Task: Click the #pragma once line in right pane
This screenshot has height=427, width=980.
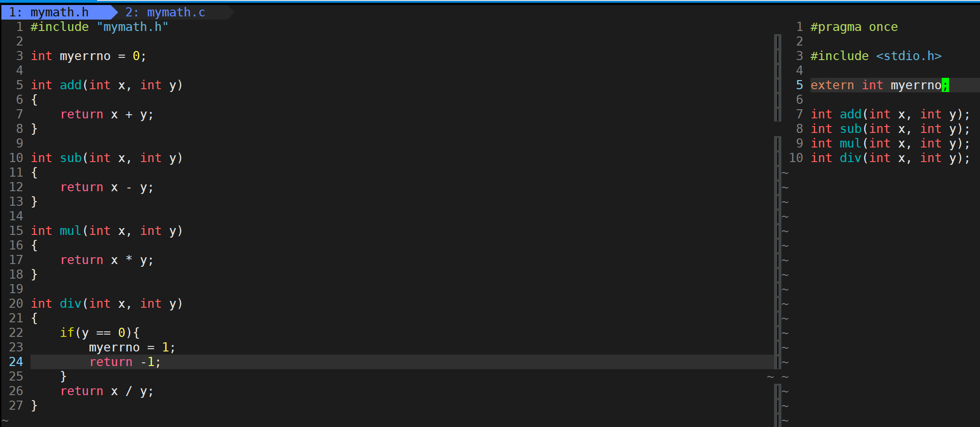Action: pos(854,27)
